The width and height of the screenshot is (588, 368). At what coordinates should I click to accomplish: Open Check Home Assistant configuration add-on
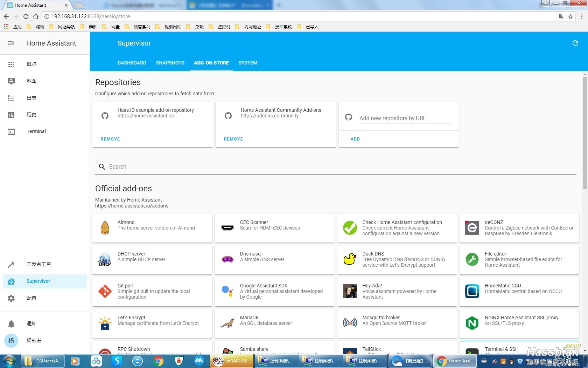point(397,228)
